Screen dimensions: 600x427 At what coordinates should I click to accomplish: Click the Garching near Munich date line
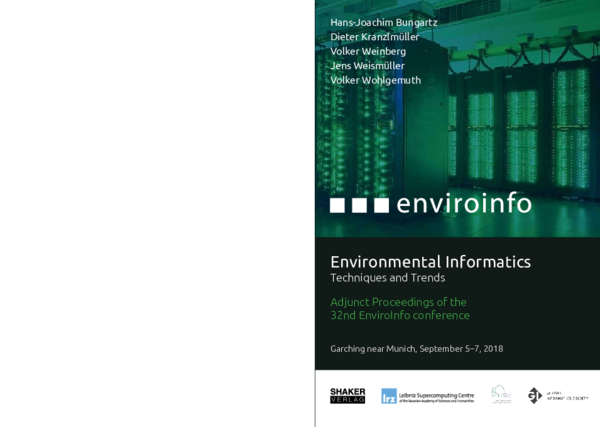pyautogui.click(x=417, y=349)
